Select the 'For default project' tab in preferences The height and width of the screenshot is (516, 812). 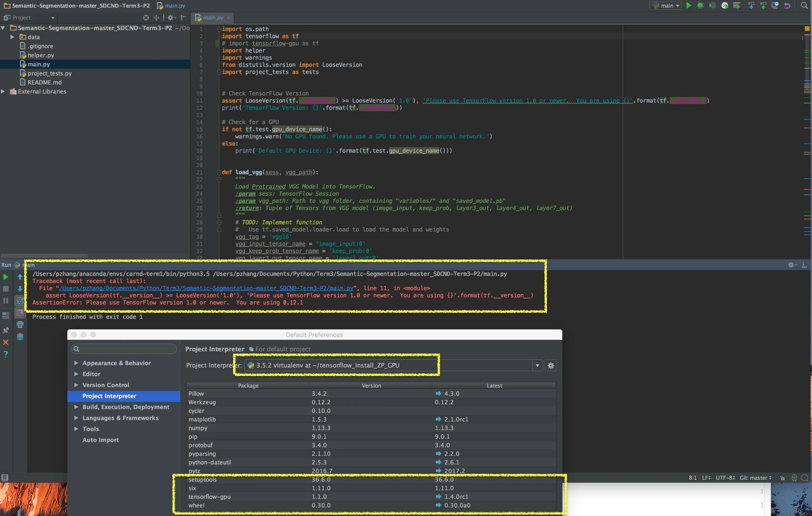(279, 348)
